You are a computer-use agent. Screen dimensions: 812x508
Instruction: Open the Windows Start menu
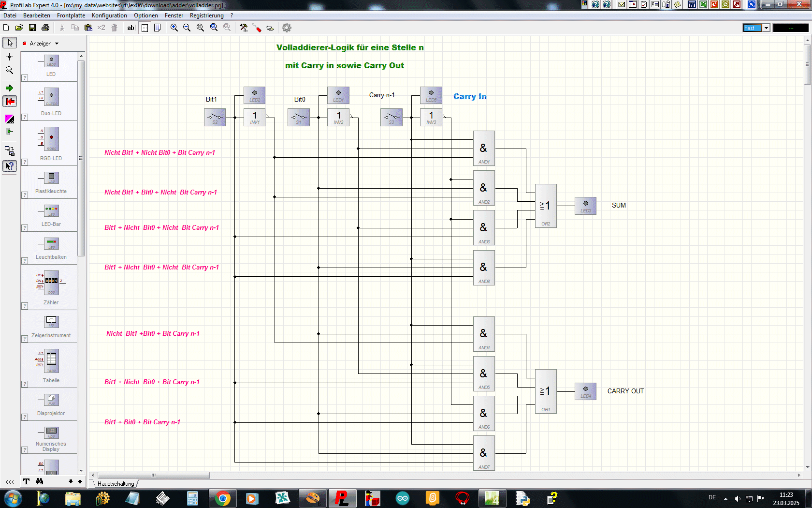pyautogui.click(x=13, y=498)
